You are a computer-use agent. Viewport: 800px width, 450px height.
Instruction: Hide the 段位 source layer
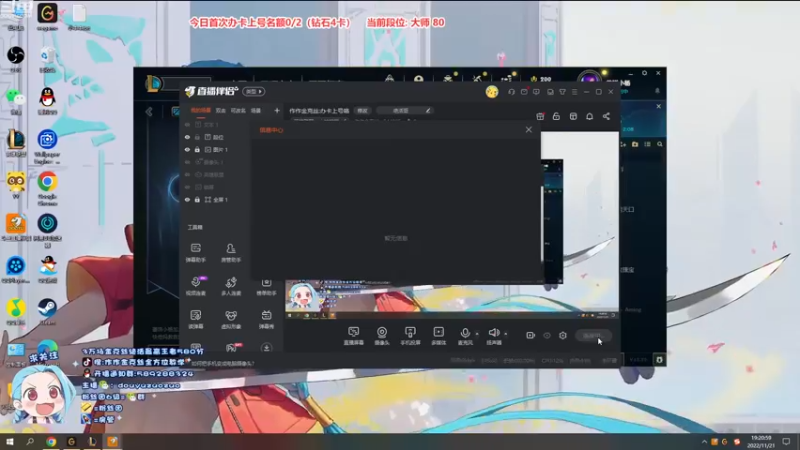coord(187,137)
